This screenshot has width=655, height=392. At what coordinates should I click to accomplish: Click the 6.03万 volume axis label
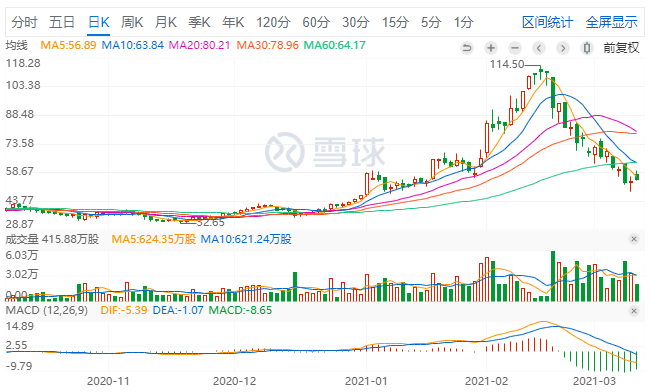pyautogui.click(x=22, y=255)
